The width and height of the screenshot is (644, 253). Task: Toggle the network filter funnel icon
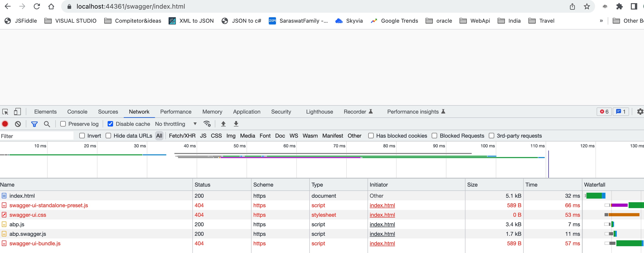[x=34, y=124]
